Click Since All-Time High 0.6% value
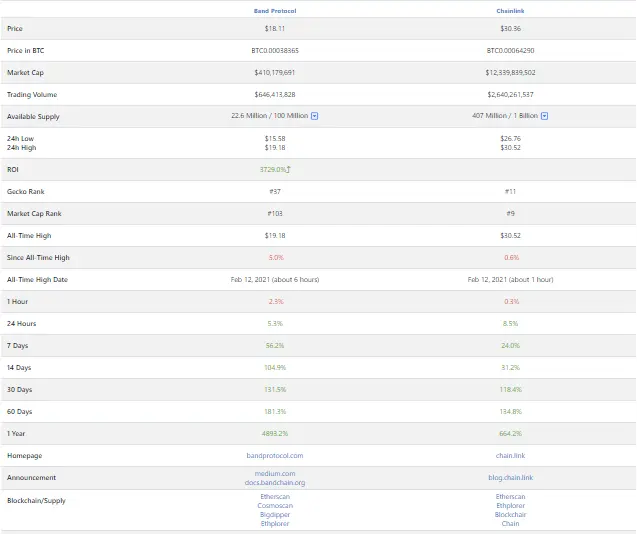The height and width of the screenshot is (534, 637). coord(511,258)
